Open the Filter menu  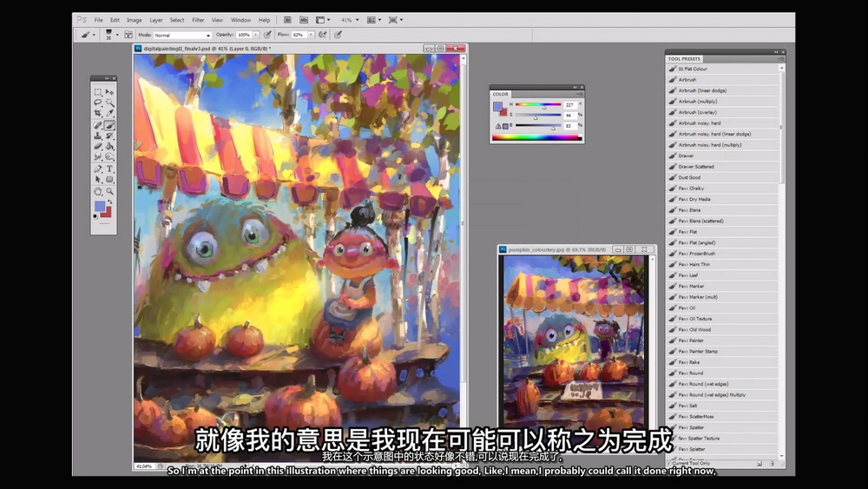[198, 20]
